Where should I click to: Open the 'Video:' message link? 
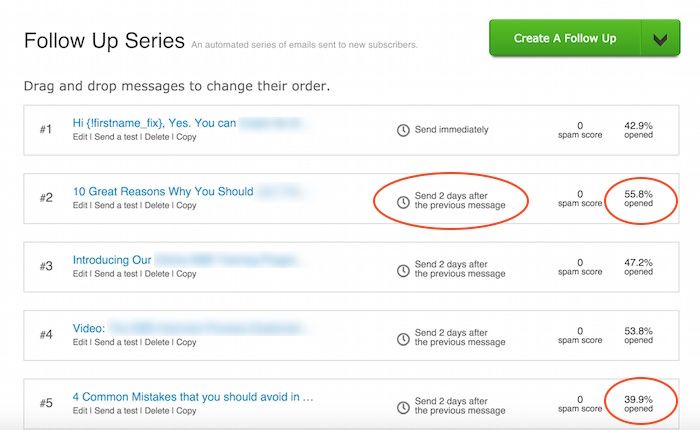tap(89, 328)
